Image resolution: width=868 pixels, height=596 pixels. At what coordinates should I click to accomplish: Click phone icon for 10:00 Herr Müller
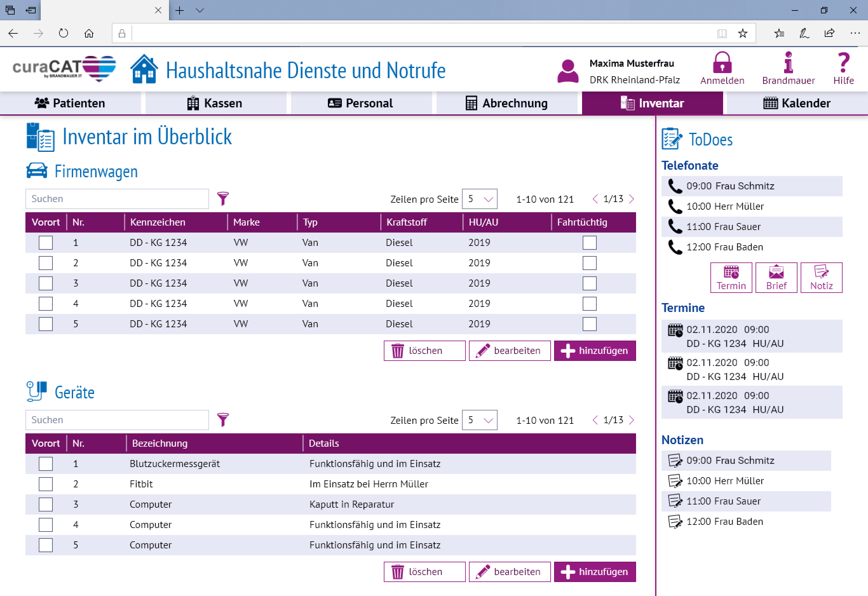(675, 206)
